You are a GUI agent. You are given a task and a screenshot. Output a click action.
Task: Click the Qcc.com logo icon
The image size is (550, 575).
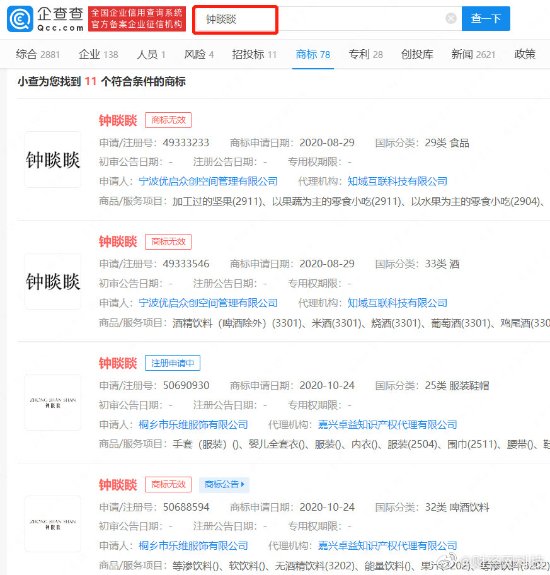[20, 19]
